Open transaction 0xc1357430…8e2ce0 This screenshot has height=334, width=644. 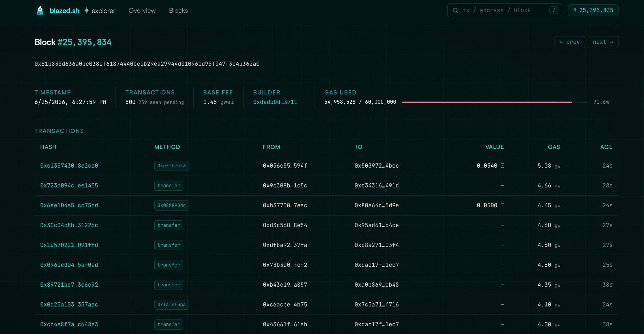click(69, 166)
